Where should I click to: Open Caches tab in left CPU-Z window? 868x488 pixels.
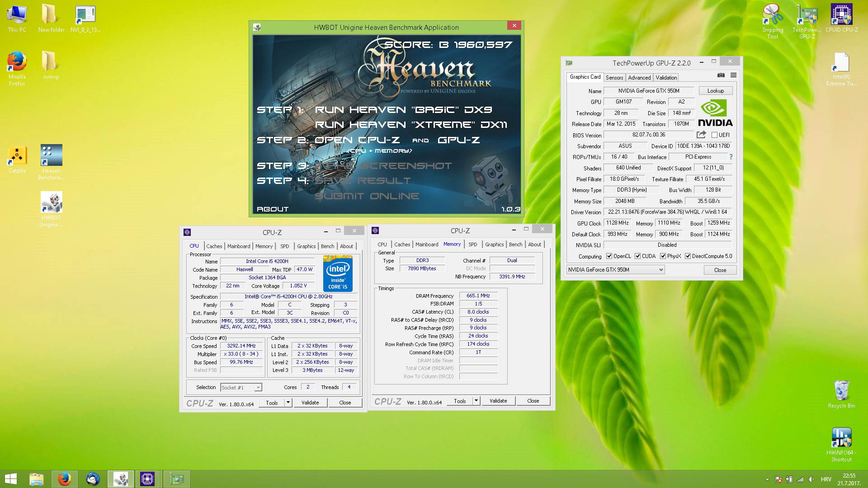tap(214, 246)
